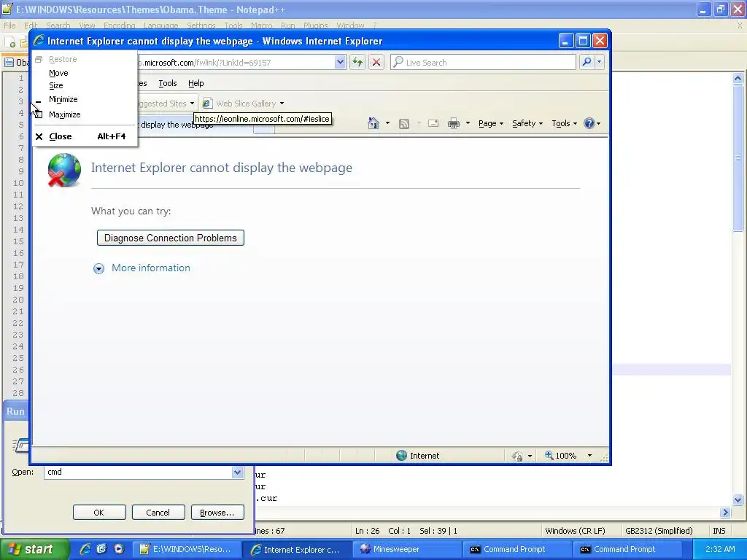The width and height of the screenshot is (747, 560).
Task: Click Notepad++ vertical scrollbar down arrow
Action: (738, 499)
